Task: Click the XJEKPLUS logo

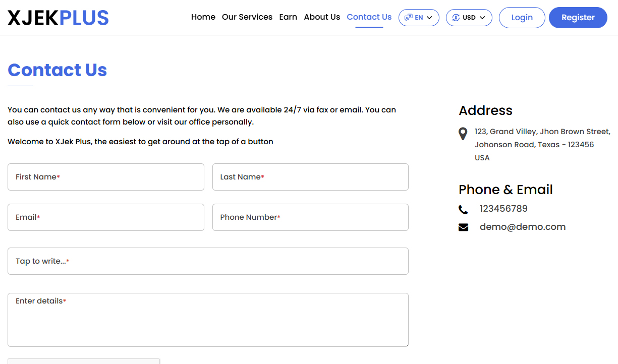Action: tap(58, 17)
